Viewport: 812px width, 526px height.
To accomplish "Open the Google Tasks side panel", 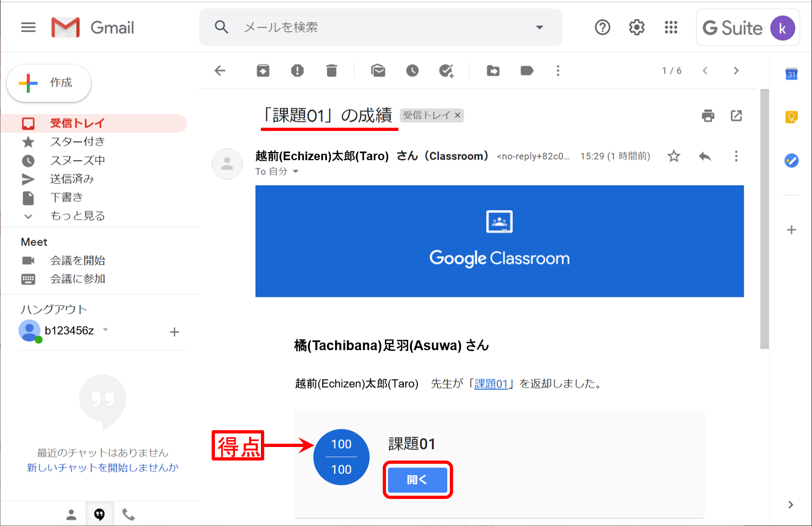I will [x=791, y=160].
